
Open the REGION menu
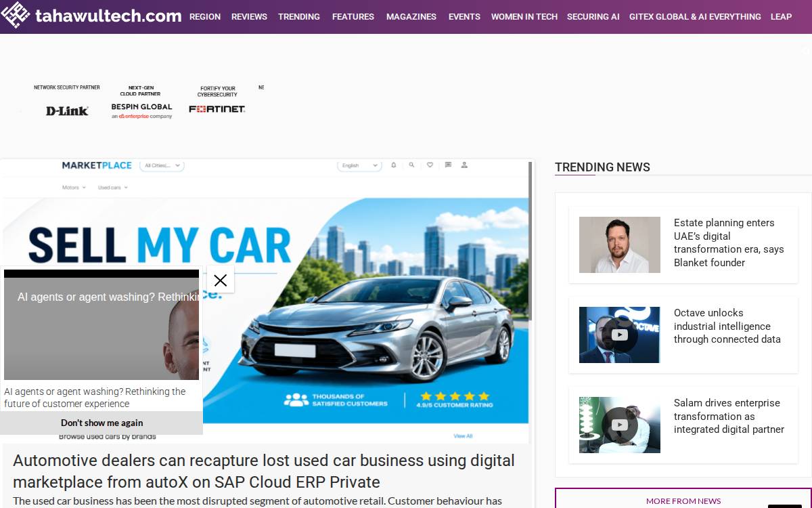point(205,16)
